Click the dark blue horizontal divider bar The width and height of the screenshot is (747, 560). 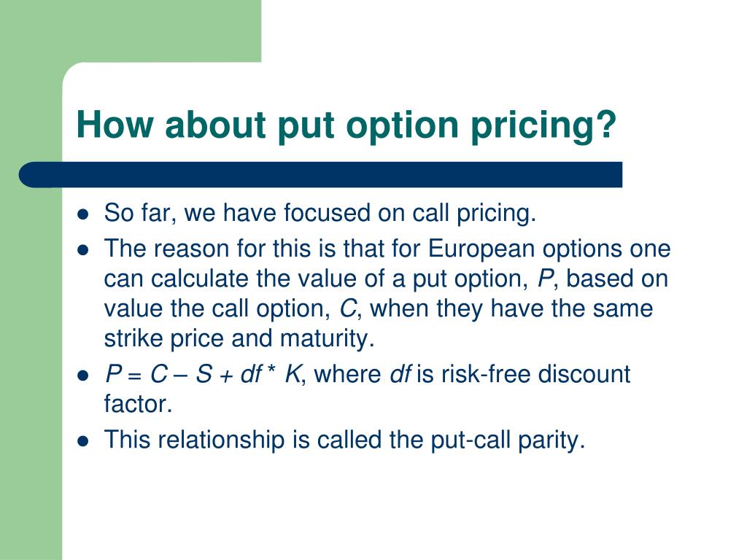(x=321, y=175)
